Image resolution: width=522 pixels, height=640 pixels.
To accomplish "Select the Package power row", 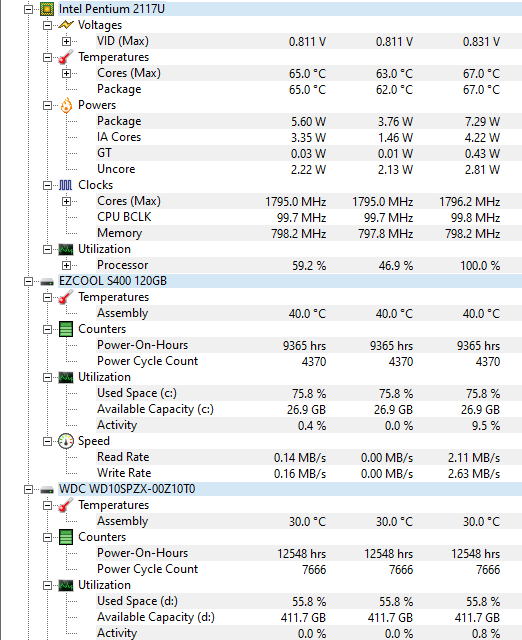I will click(x=309, y=121).
